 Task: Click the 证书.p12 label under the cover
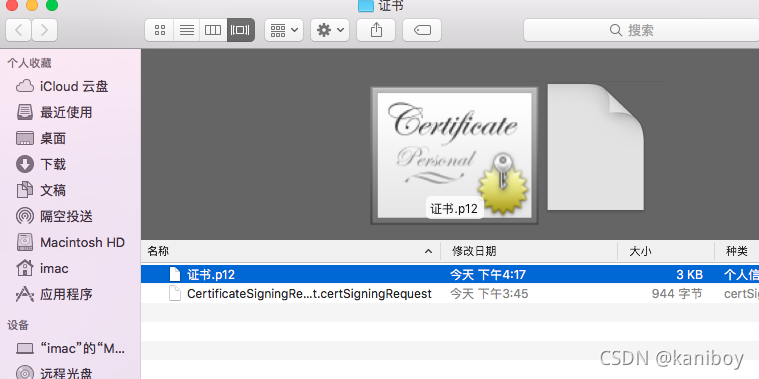454,209
